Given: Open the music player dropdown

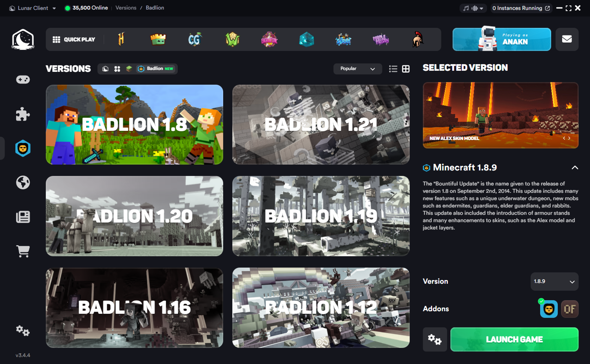Looking at the screenshot, I should coord(473,8).
